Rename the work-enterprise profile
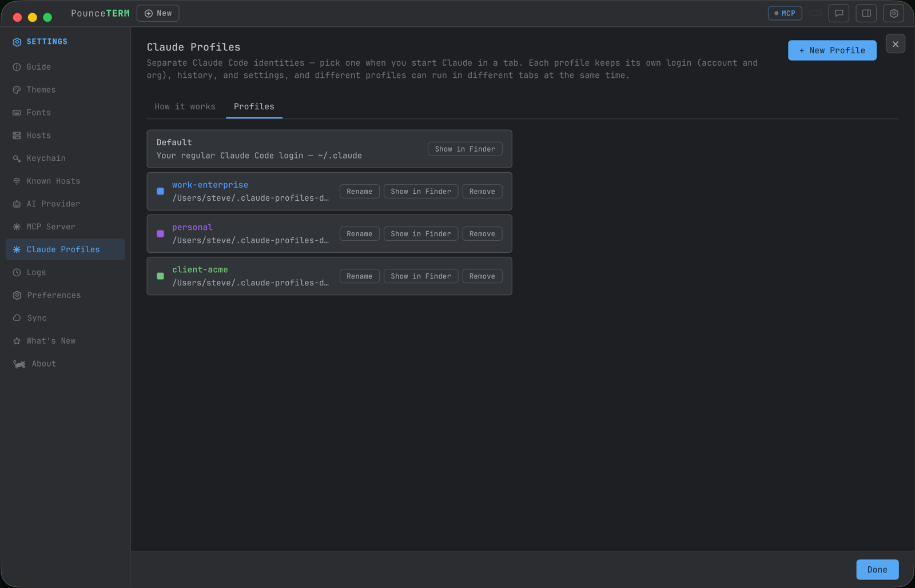Screen dimensions: 915x588 coord(359,192)
